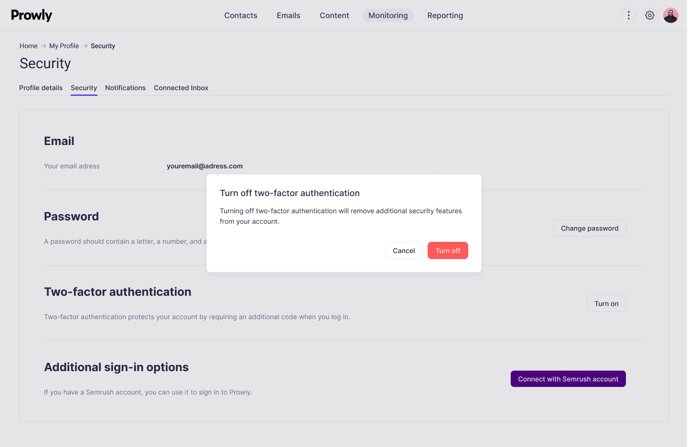
Task: Open Reporting in the top navigation
Action: click(x=445, y=15)
